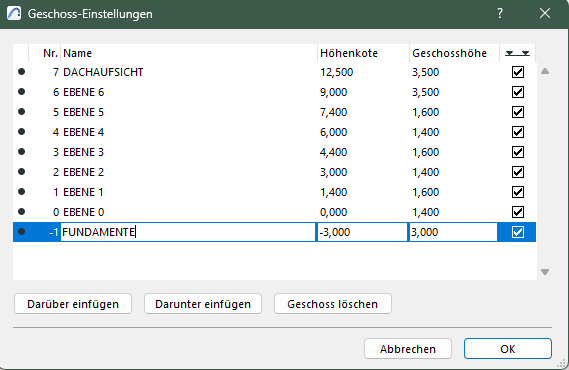Click the 6,000 elevation value
This screenshot has width=569, height=370.
pyautogui.click(x=333, y=132)
